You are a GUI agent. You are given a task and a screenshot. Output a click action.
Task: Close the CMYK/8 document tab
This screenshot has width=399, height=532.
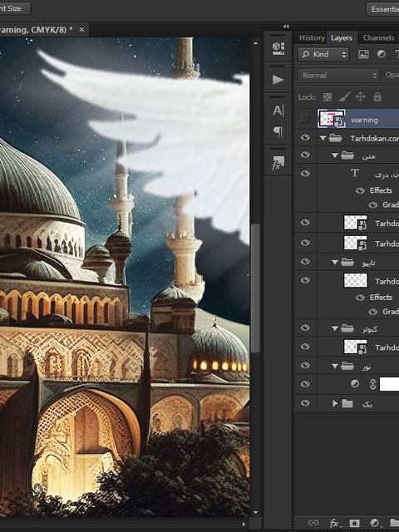pos(81,30)
